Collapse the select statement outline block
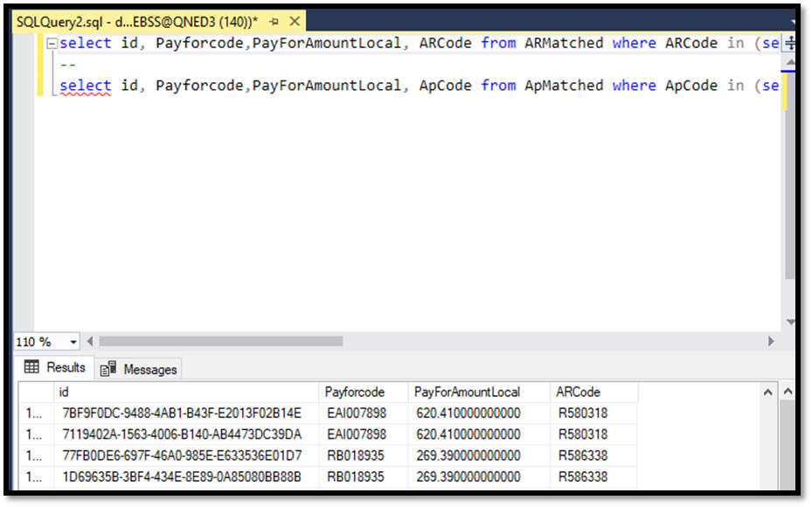This screenshot has width=812, height=507. 52,44
